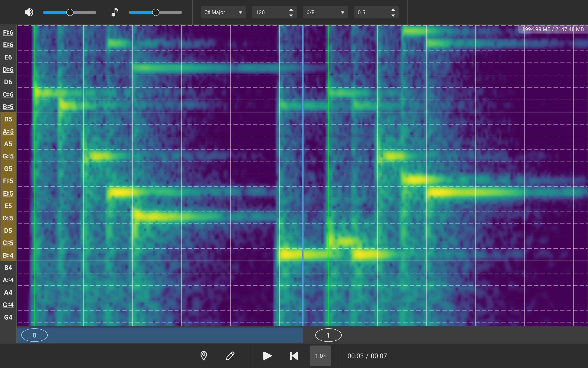
Task: Click the memory usage readout
Action: coord(553,29)
